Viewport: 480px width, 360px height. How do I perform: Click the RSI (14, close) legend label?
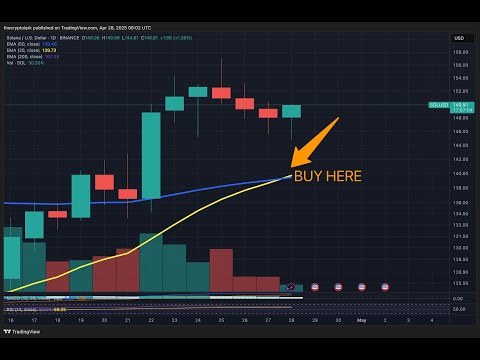pos(22,310)
